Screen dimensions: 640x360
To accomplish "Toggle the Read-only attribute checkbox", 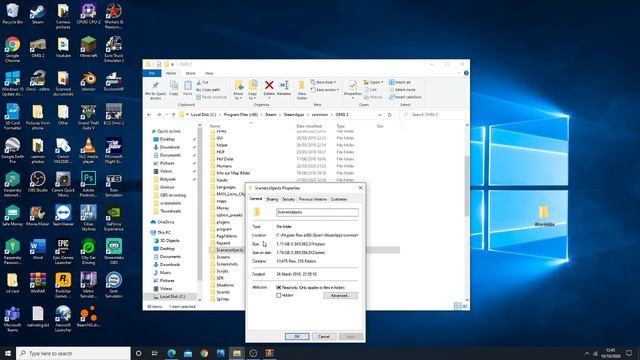I will (x=279, y=288).
